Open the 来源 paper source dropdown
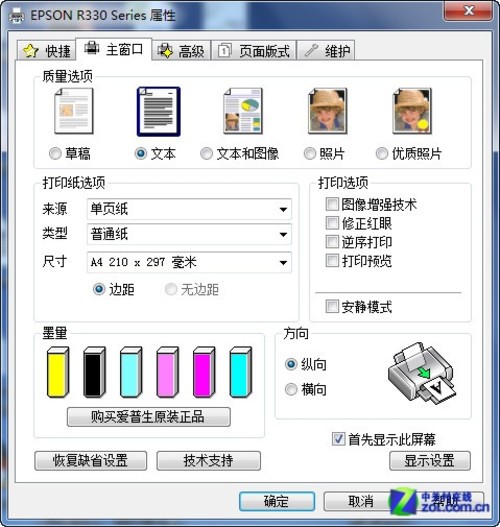This screenshot has width=500, height=527. click(x=189, y=209)
